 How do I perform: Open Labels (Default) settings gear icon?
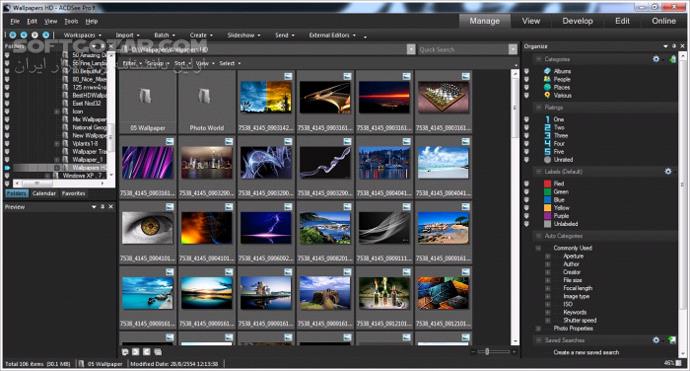668,171
